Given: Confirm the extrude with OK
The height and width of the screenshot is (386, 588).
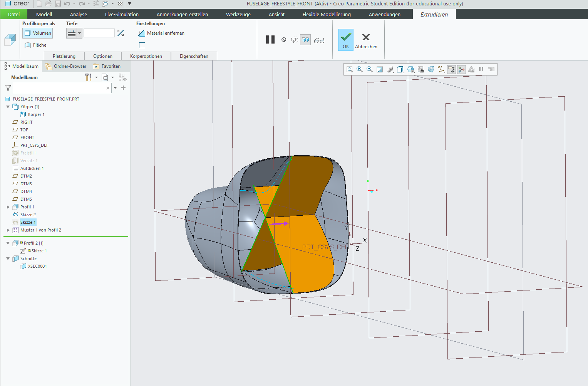Looking at the screenshot, I should (345, 40).
